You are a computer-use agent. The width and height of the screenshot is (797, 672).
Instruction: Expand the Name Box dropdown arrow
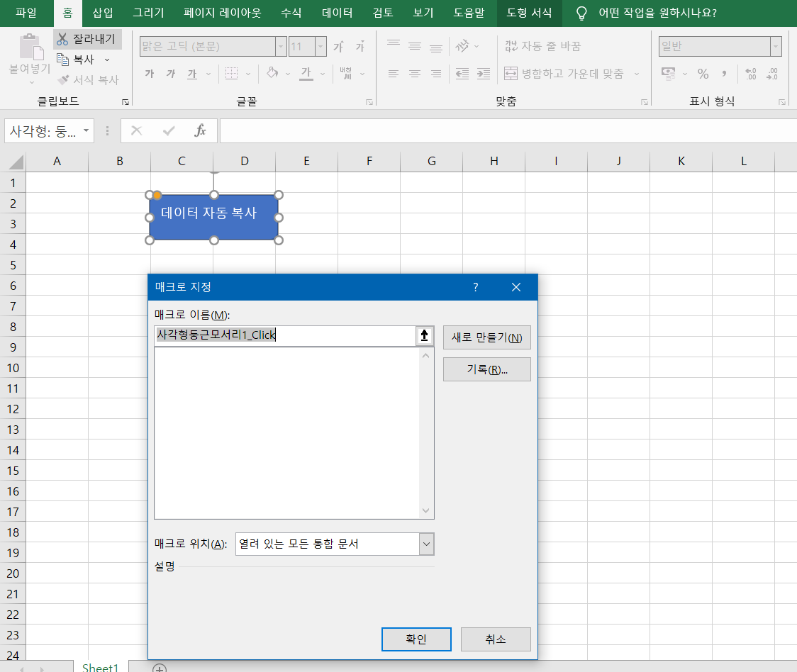coord(86,130)
